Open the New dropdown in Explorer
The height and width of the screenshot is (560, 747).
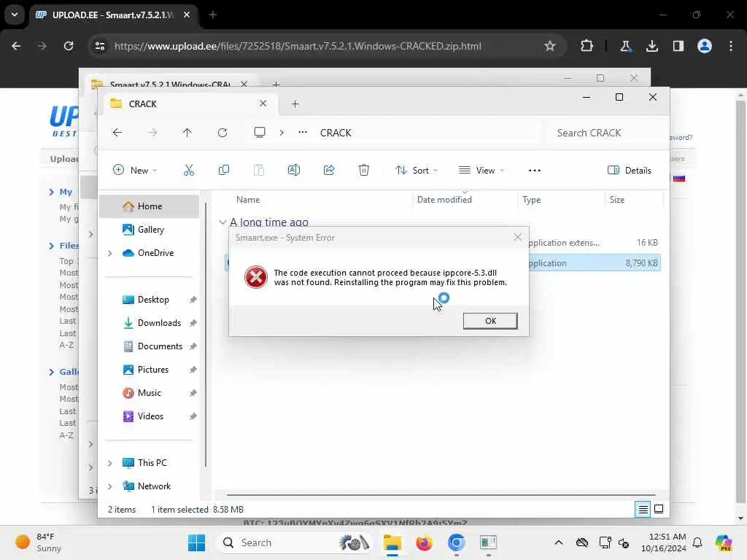135,170
